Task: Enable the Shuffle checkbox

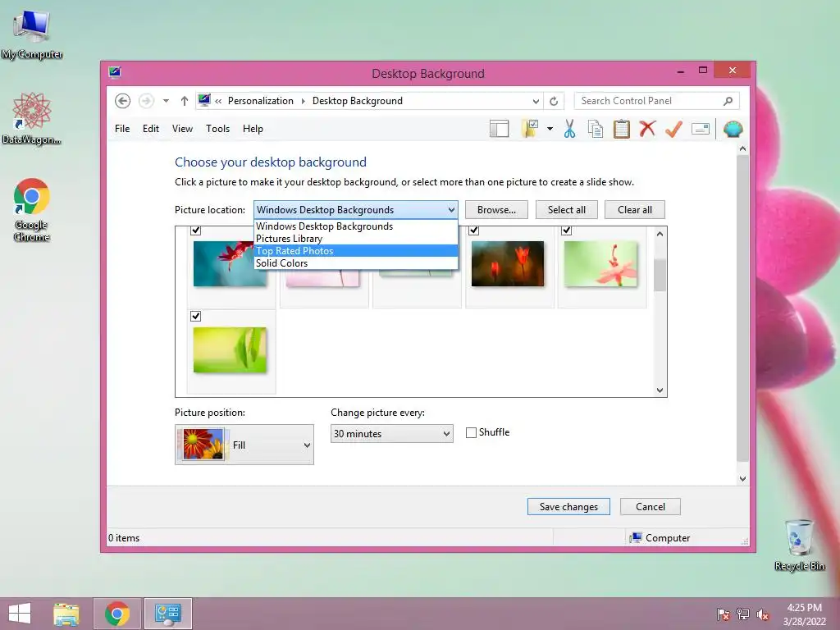Action: [471, 432]
